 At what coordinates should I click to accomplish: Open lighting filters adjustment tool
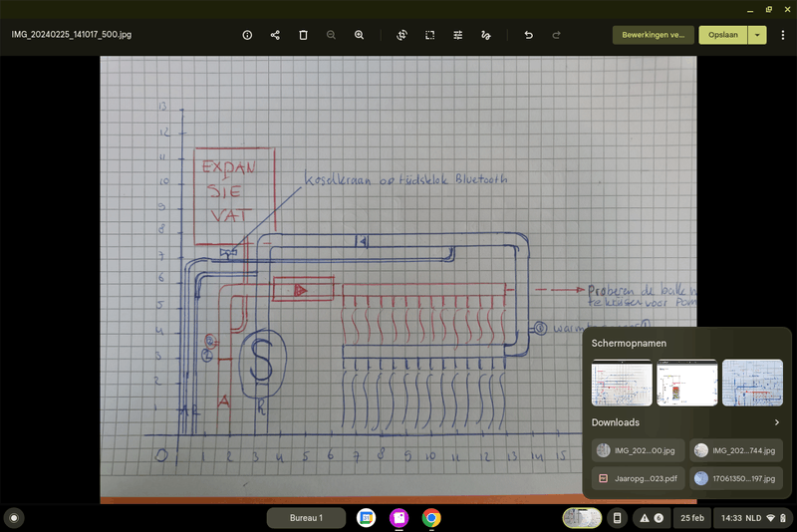pyautogui.click(x=457, y=35)
